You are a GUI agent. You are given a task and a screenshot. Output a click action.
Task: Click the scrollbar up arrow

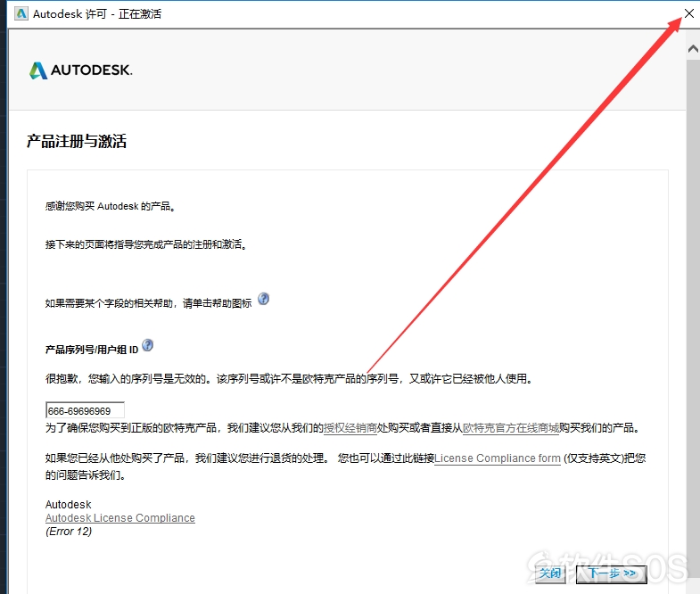pyautogui.click(x=693, y=48)
